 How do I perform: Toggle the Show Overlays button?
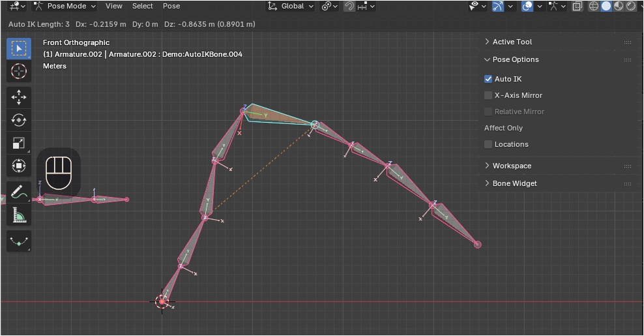click(x=527, y=6)
